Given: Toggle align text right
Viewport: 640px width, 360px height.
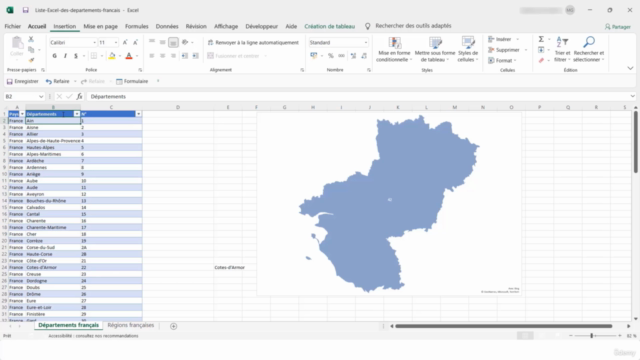Looking at the screenshot, I should coord(173,56).
